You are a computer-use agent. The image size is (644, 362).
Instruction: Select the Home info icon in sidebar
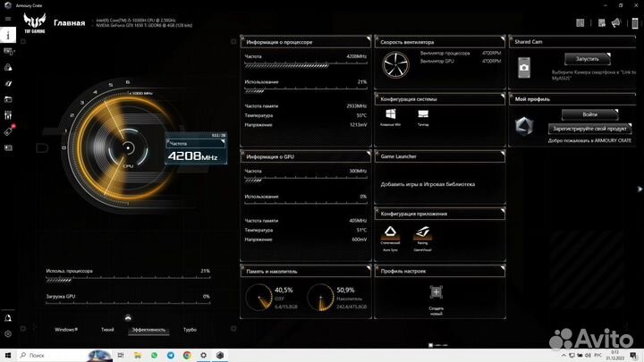coord(8,35)
